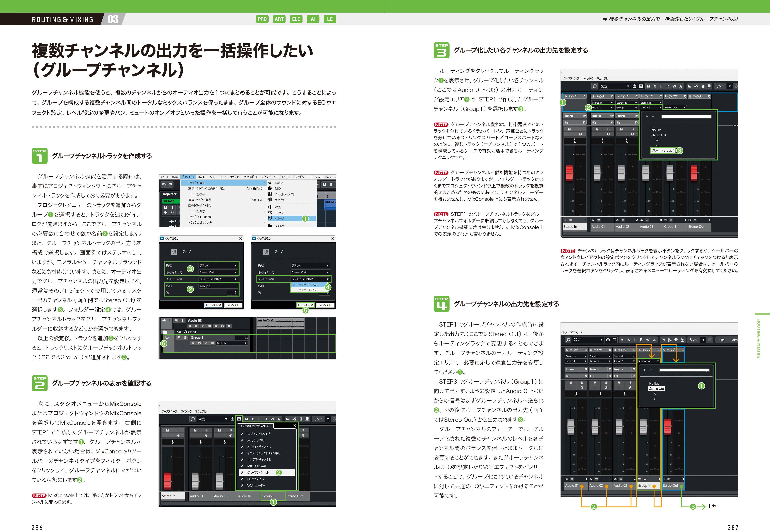Close the チャンネルタイプをフィルター popup with X
Viewport: 770px width, 532px height.
tap(295, 426)
